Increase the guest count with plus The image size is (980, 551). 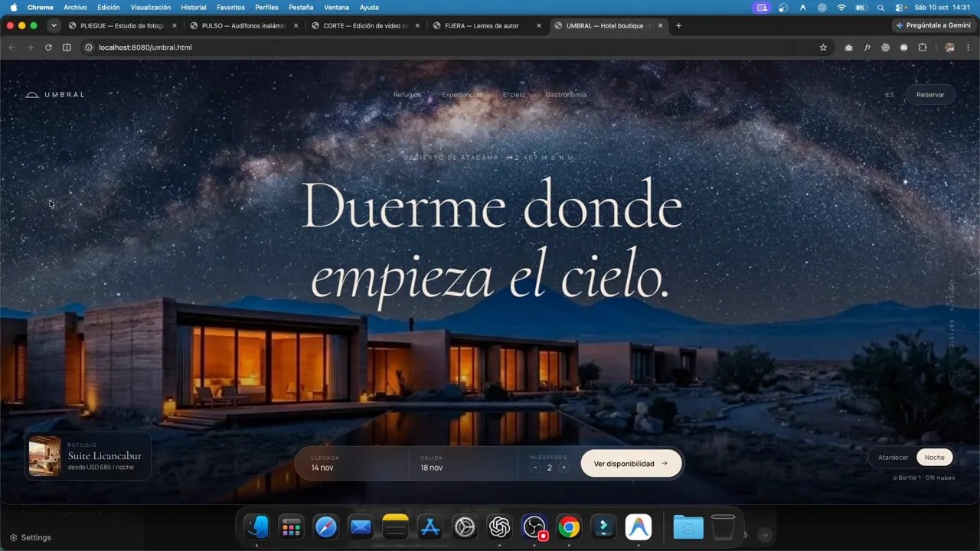tap(563, 468)
